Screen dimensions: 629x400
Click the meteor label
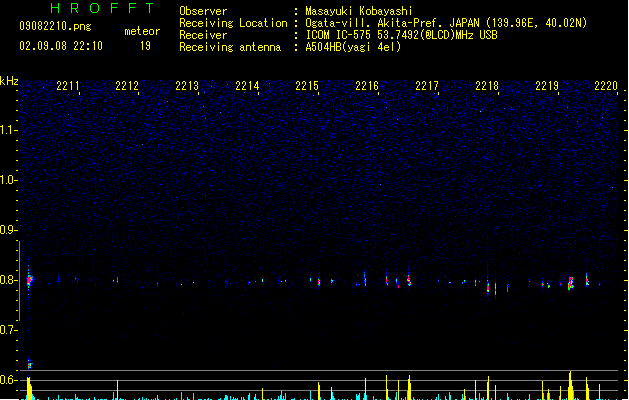pyautogui.click(x=142, y=31)
